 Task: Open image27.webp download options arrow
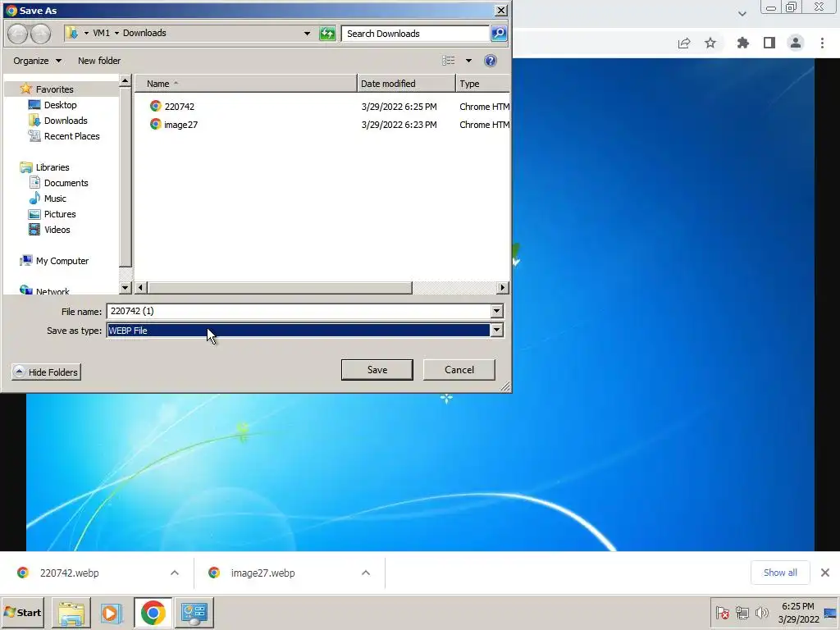click(x=366, y=573)
